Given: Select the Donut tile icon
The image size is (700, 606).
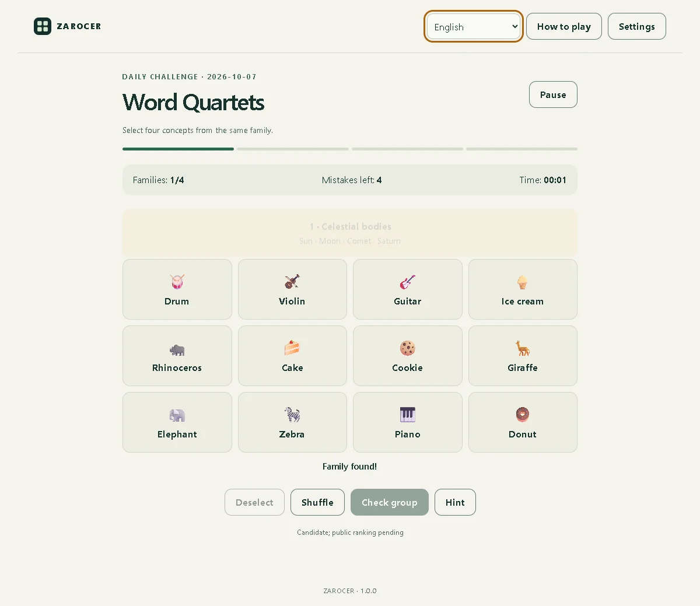Looking at the screenshot, I should [522, 415].
